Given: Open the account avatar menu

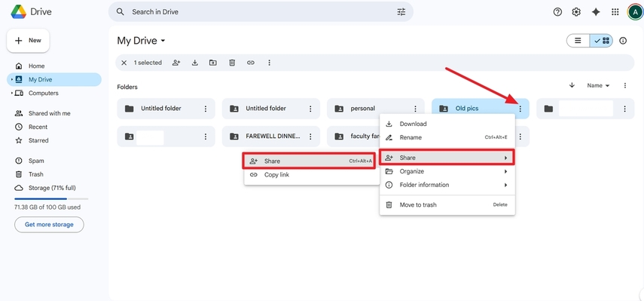Looking at the screenshot, I should [x=636, y=12].
